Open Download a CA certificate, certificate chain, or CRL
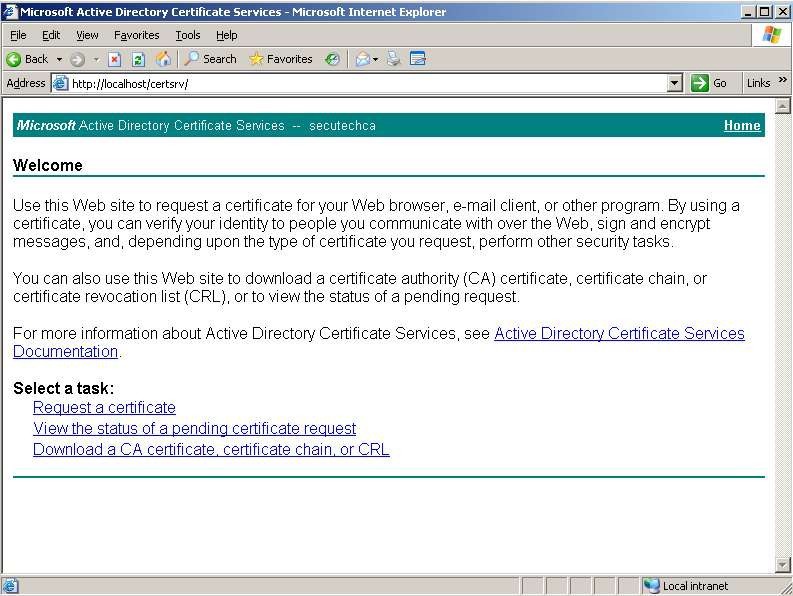The height and width of the screenshot is (596, 793). [211, 449]
